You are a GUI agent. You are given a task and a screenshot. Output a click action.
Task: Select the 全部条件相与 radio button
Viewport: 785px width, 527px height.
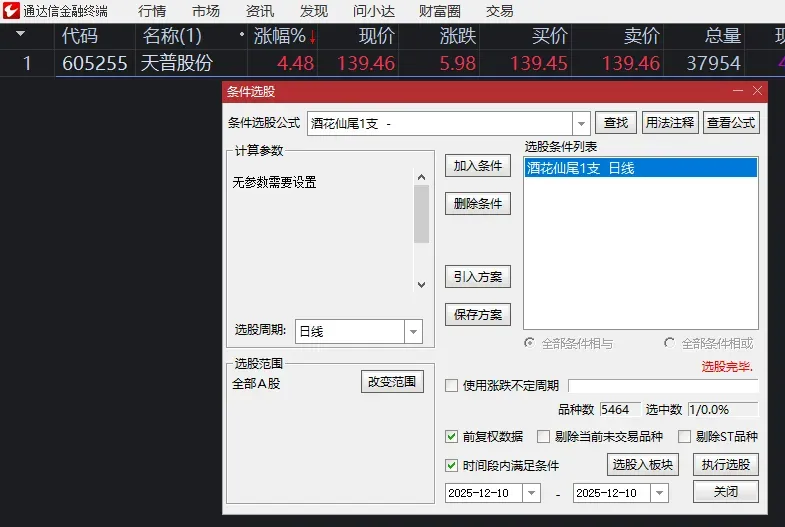coord(529,343)
